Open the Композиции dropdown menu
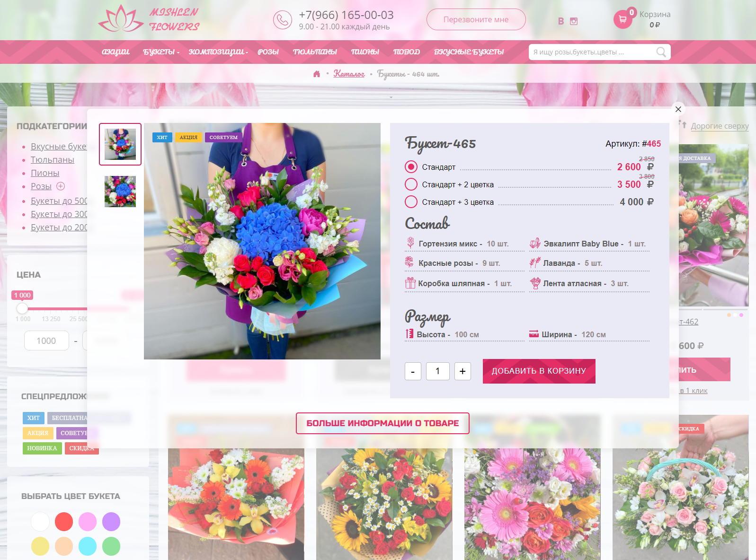 (x=218, y=52)
